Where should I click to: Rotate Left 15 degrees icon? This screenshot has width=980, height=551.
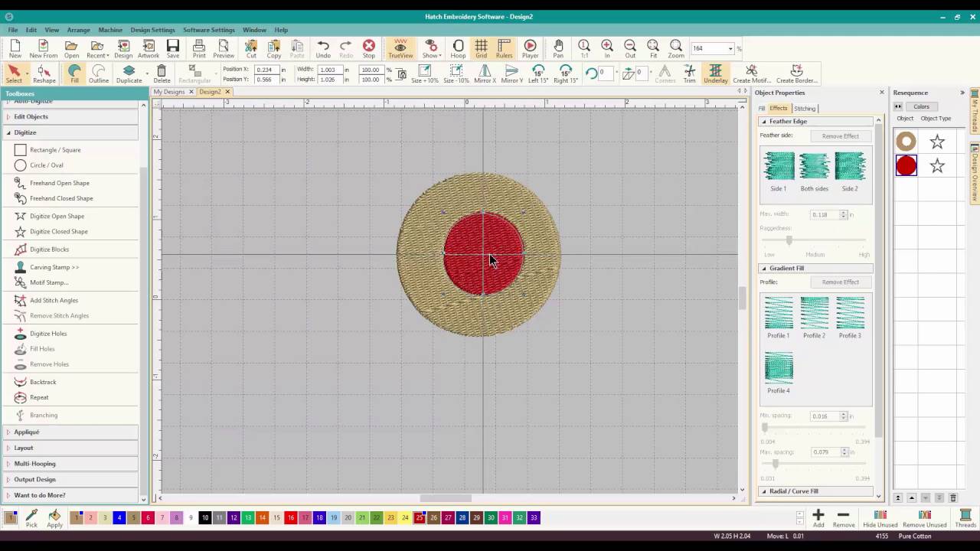(x=538, y=74)
